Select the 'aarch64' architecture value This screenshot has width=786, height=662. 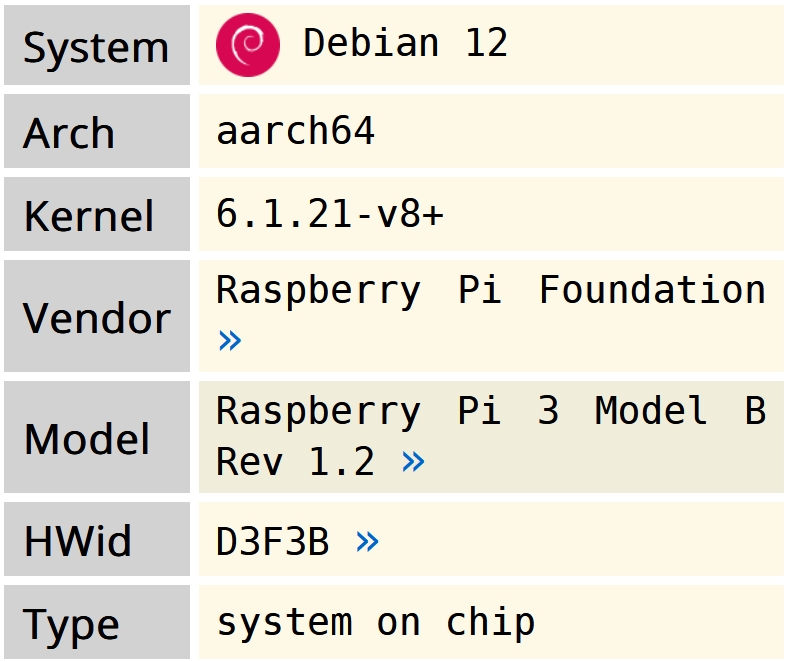[295, 131]
